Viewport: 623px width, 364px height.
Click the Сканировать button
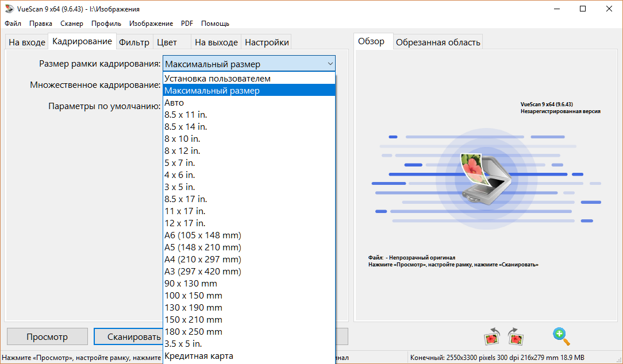point(129,336)
